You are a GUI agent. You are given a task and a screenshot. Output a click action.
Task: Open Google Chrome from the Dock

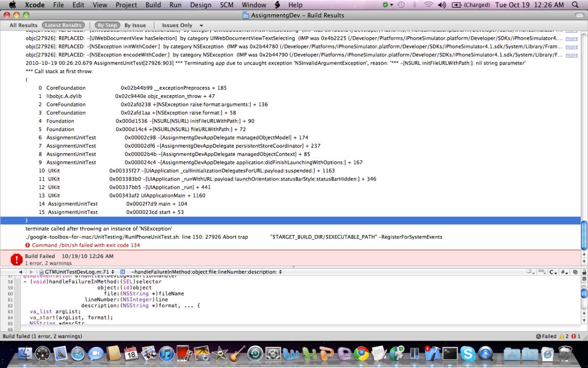point(362,353)
